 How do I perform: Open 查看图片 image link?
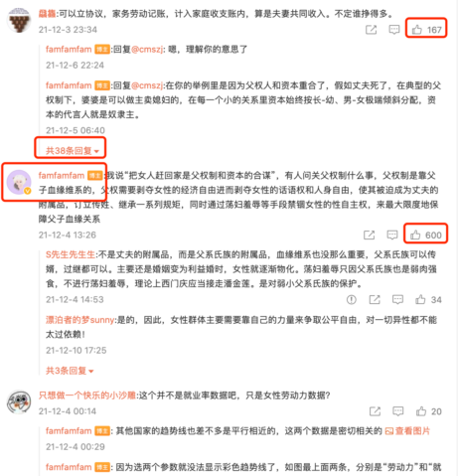[407, 431]
